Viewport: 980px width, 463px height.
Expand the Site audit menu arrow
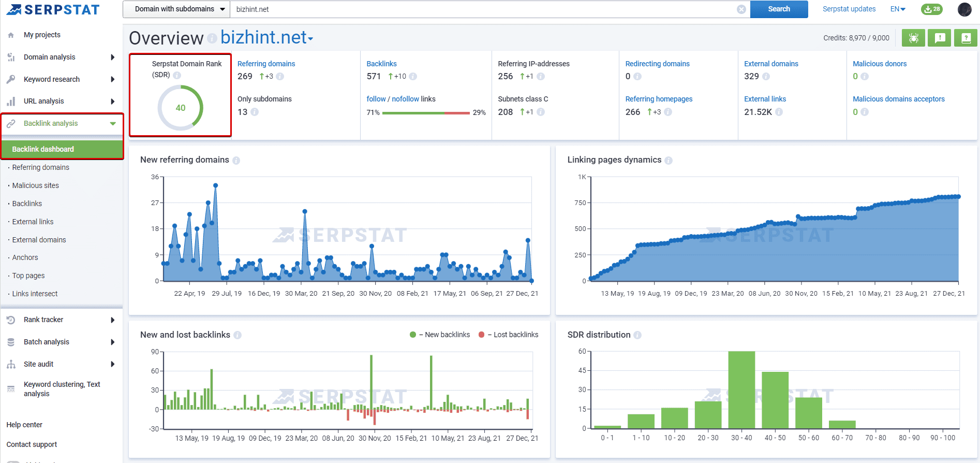click(112, 365)
